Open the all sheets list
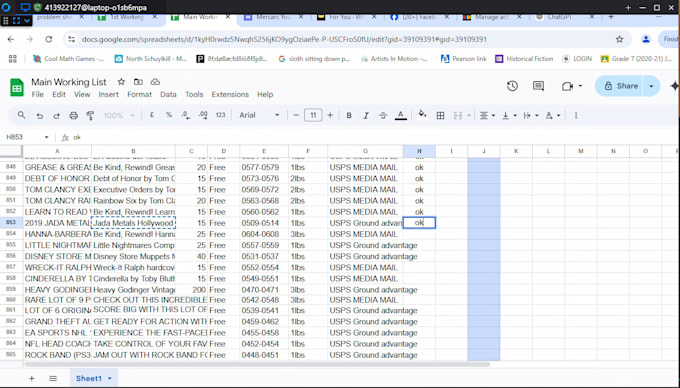The height and width of the screenshot is (388, 680). [53, 378]
